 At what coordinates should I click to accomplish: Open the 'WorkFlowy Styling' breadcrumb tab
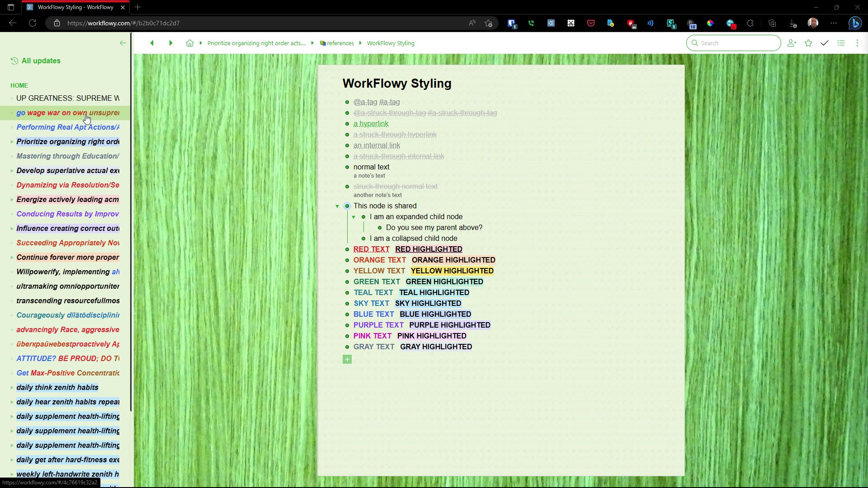[x=391, y=43]
